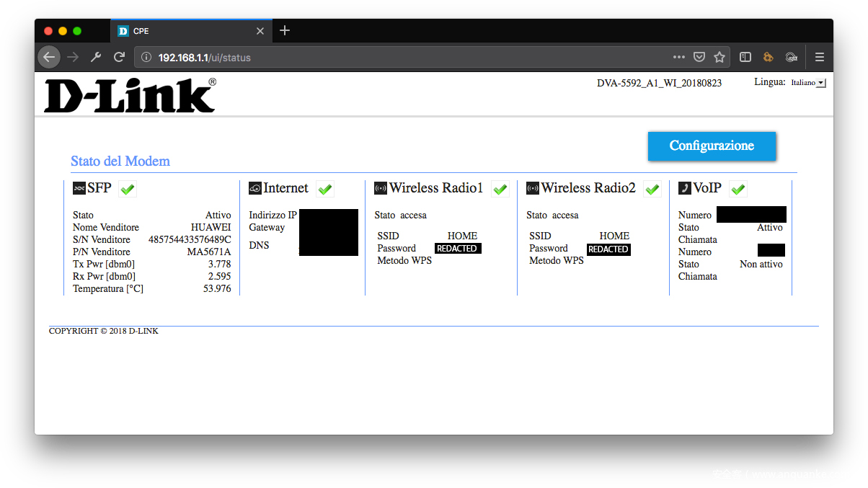Click the Stato del Modem heading

click(120, 161)
